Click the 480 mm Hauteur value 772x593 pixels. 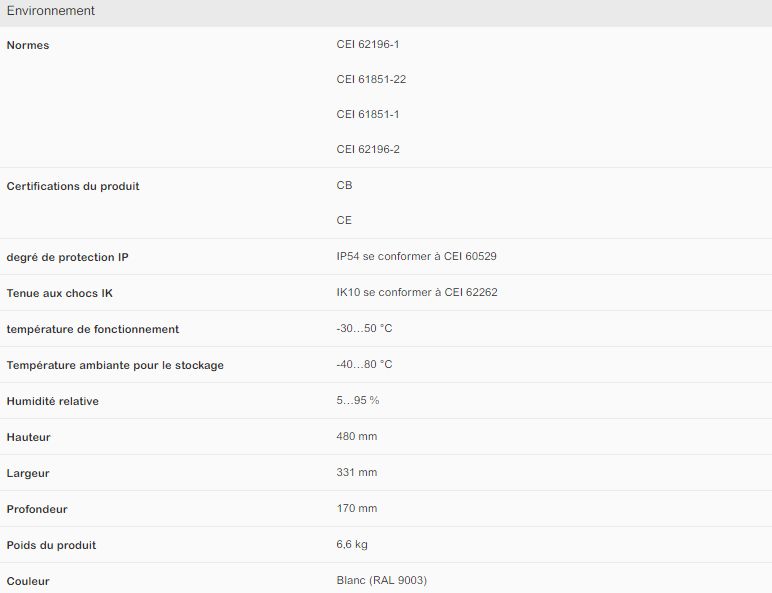357,436
